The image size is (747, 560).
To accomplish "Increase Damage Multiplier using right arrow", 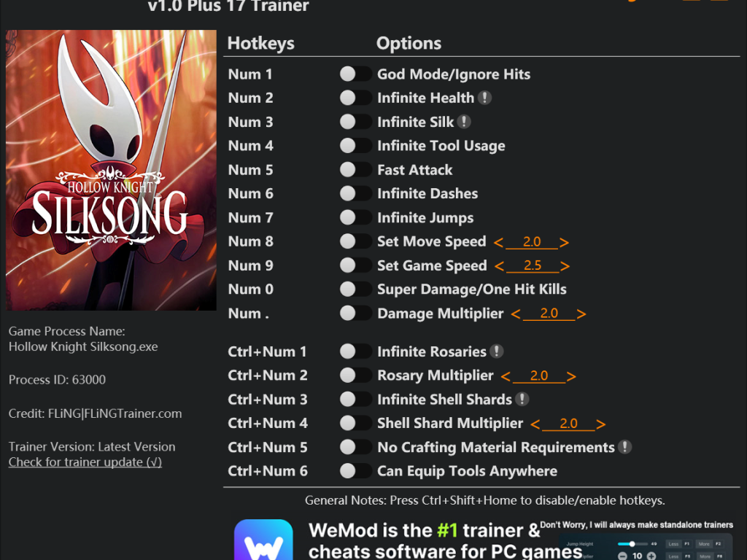I will [581, 314].
